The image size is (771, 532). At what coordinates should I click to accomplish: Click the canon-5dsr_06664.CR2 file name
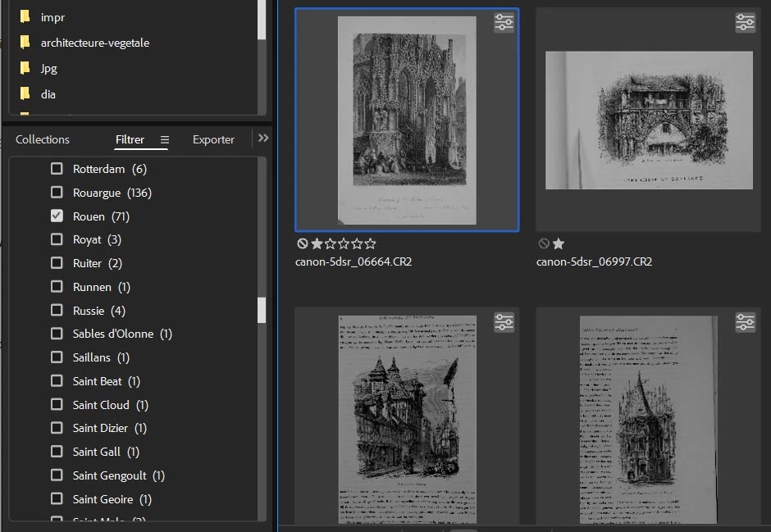354,261
